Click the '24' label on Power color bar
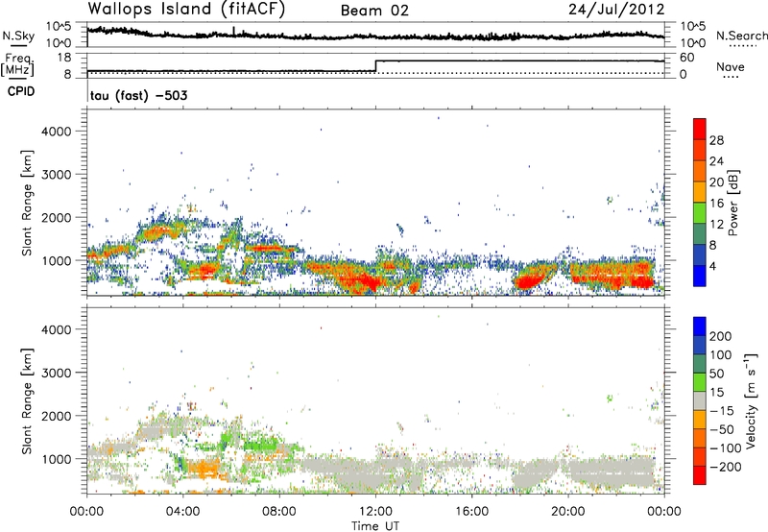 716,161
